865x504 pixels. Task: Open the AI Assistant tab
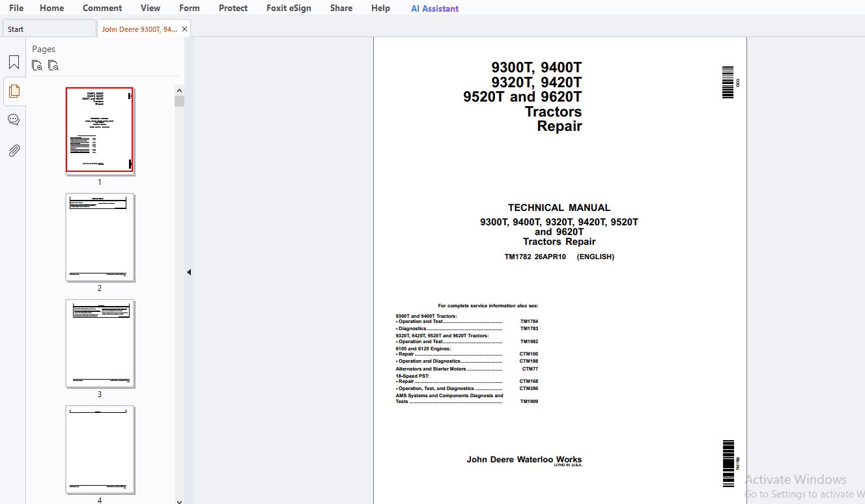coord(434,8)
